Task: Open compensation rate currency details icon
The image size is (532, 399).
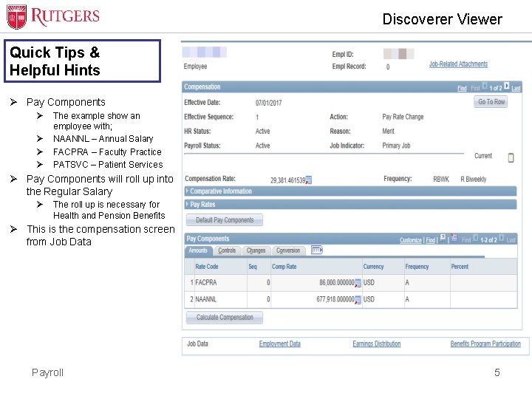Action: tap(308, 180)
